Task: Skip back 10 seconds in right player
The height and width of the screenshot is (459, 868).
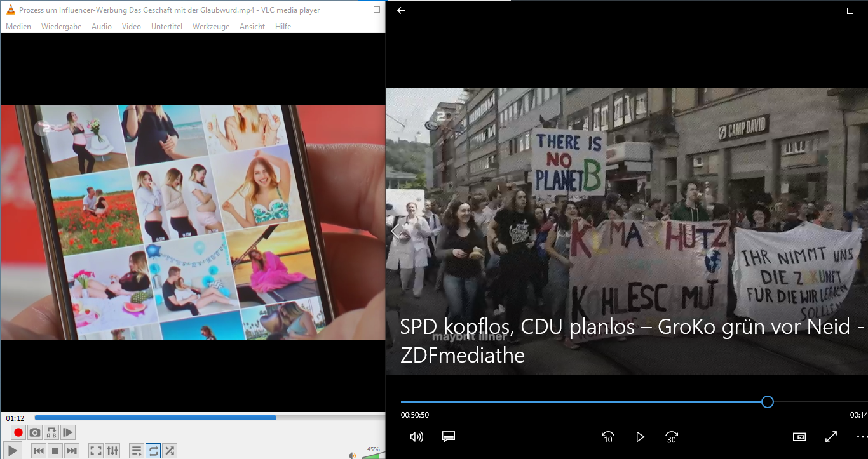Action: [x=607, y=437]
